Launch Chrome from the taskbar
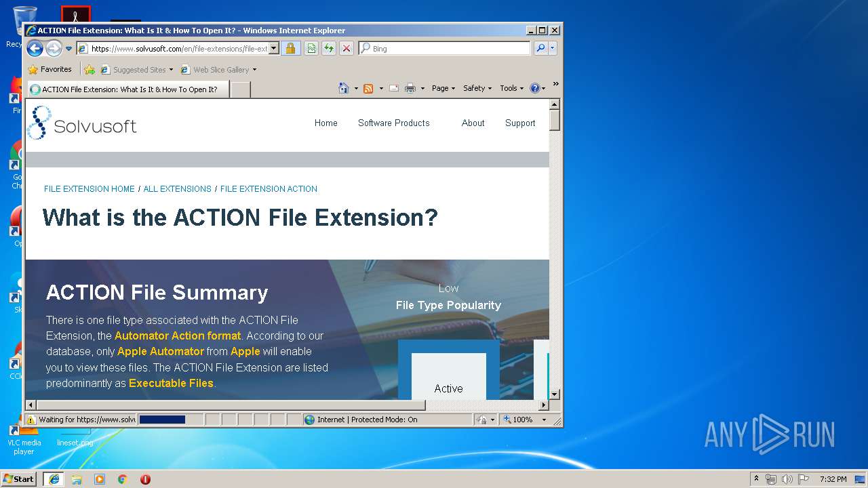 [123, 479]
